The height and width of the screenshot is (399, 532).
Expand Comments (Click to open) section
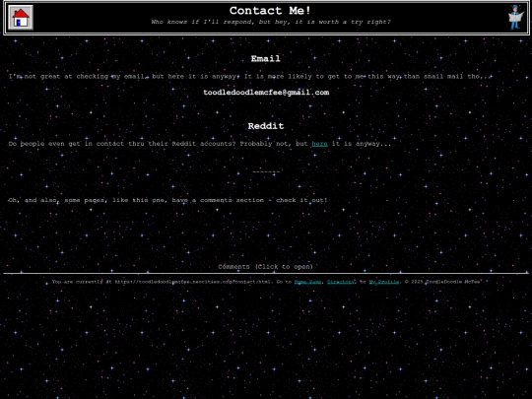pyautogui.click(x=265, y=267)
